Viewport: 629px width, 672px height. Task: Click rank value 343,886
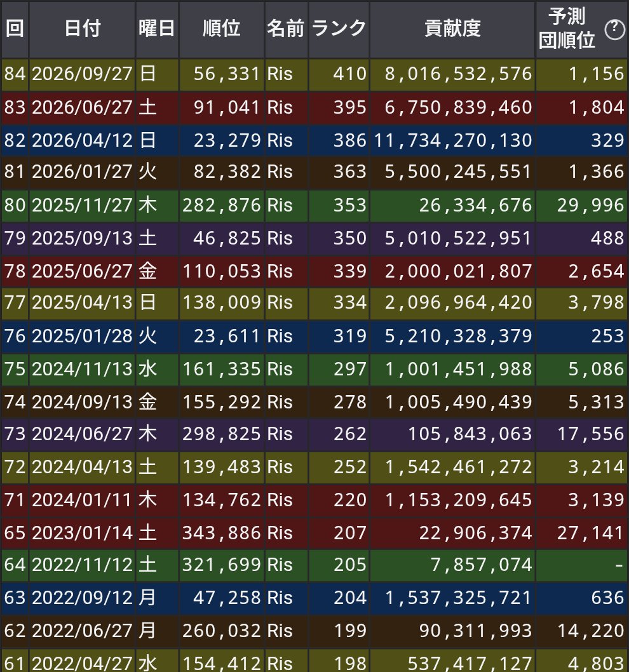[x=222, y=534]
